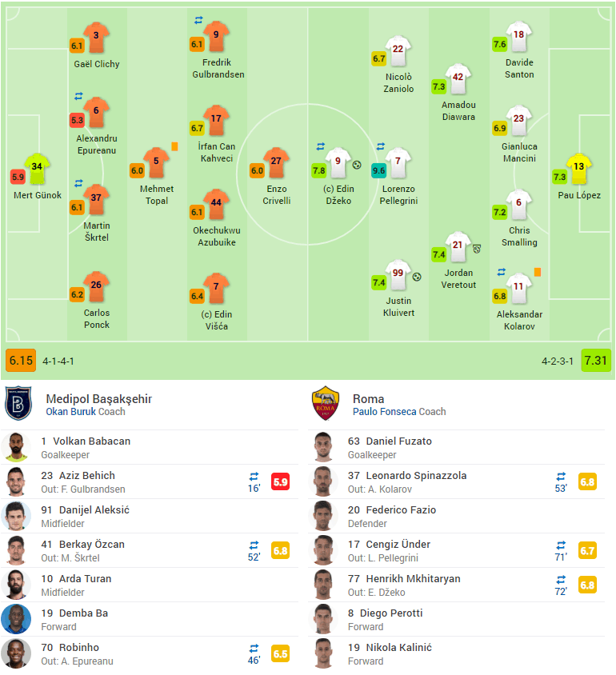Click goal ball icon next to Kluivert

tap(417, 277)
